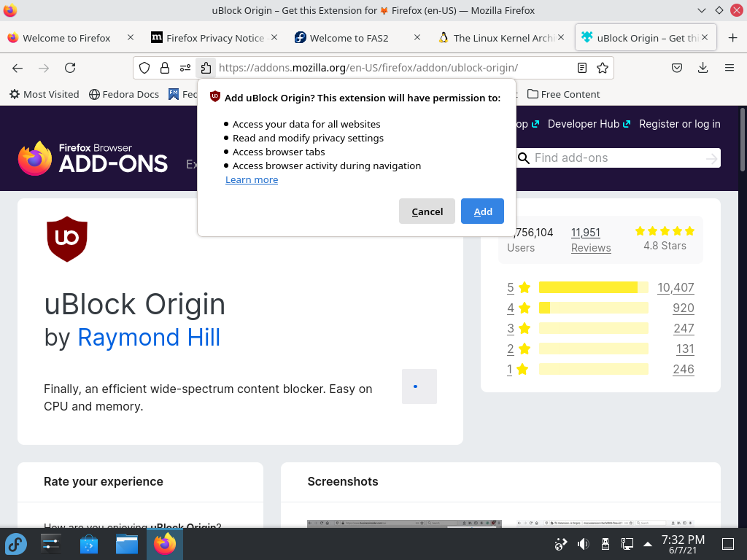The height and width of the screenshot is (560, 747).
Task: Click the site security padlock icon
Action: pyautogui.click(x=165, y=68)
